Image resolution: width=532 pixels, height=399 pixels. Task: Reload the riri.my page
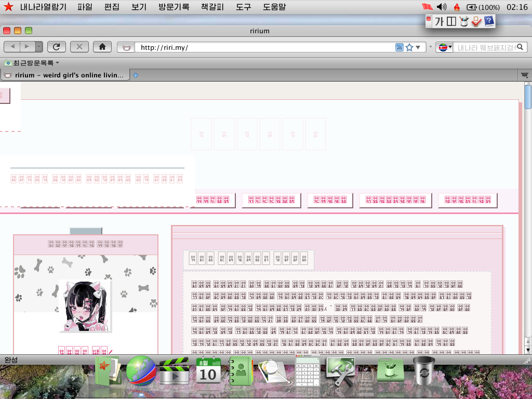pyautogui.click(x=56, y=47)
